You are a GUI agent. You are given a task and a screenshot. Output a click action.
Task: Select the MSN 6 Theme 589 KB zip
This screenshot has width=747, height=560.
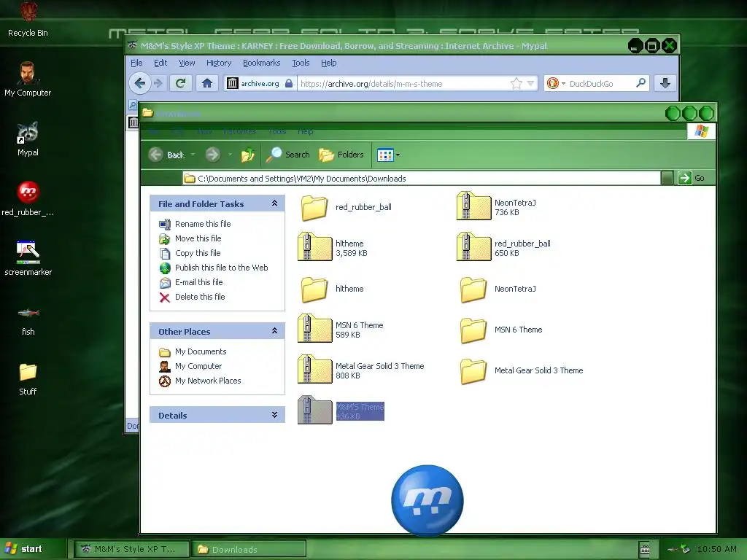click(341, 330)
